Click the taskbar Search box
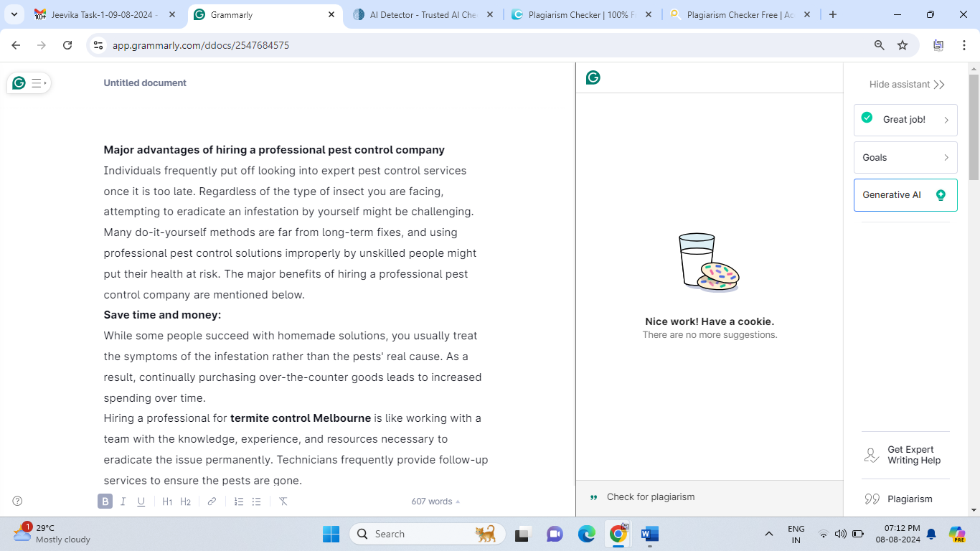 tap(428, 534)
